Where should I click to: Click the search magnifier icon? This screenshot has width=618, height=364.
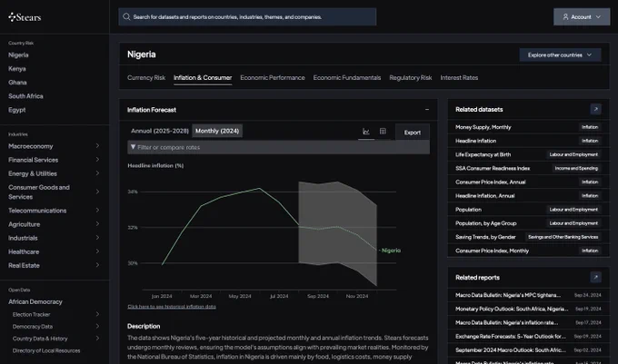pos(126,16)
